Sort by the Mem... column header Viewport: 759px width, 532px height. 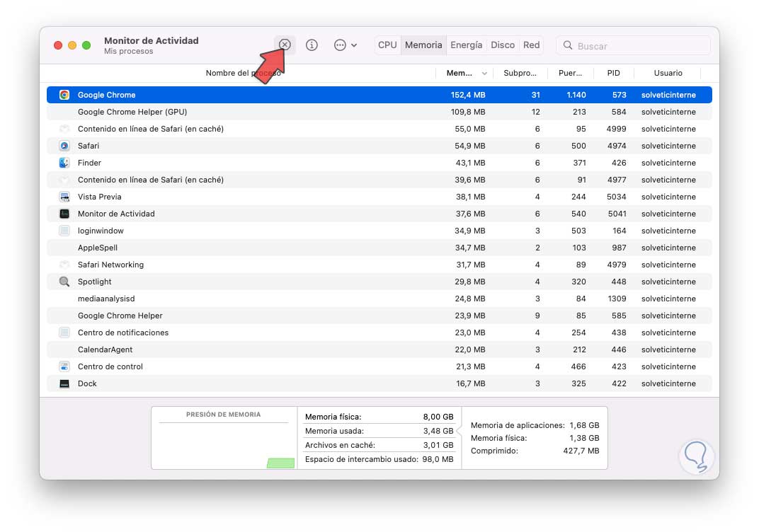[x=459, y=73]
